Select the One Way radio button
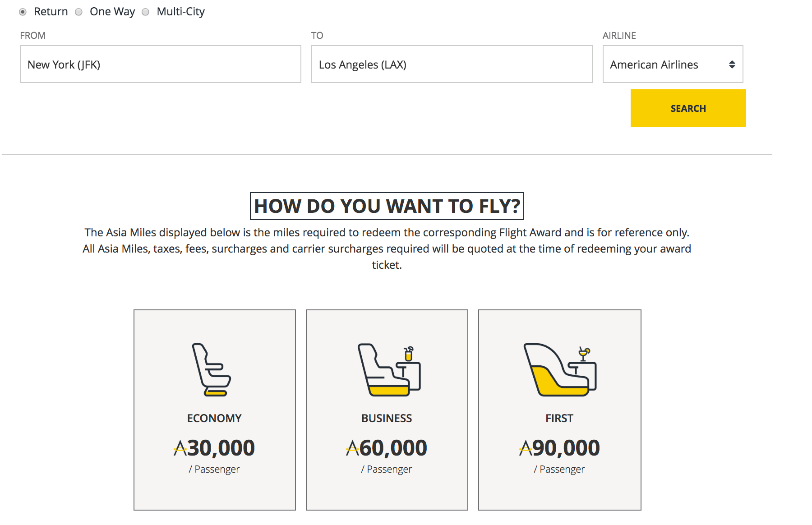The image size is (812, 525). (79, 12)
